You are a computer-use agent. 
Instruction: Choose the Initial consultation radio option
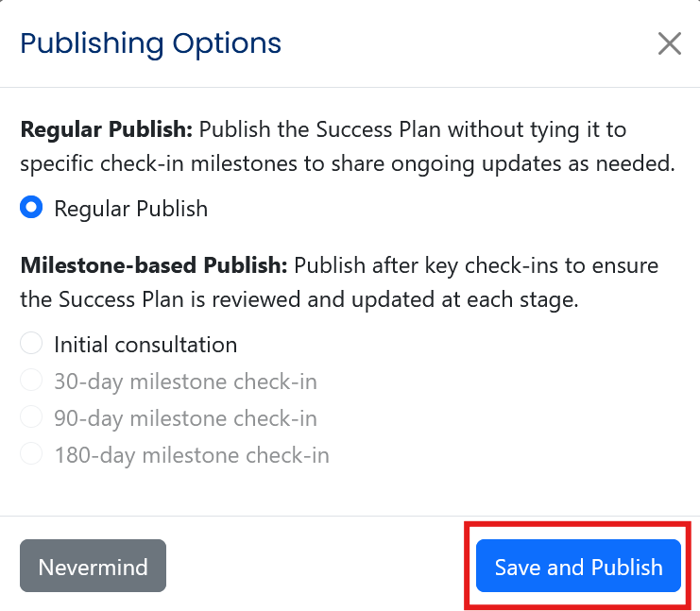32,344
